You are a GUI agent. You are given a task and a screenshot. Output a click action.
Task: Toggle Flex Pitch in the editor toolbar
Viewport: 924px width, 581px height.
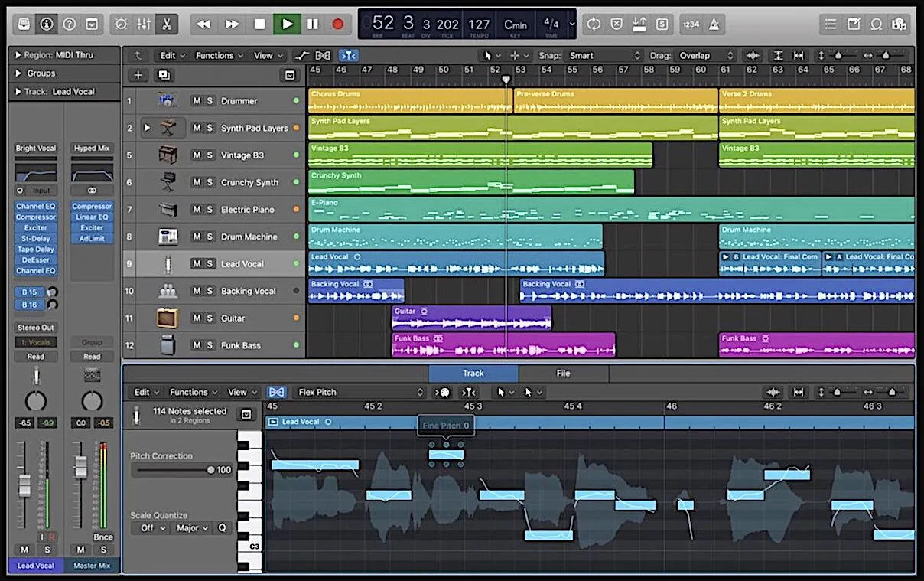click(277, 391)
